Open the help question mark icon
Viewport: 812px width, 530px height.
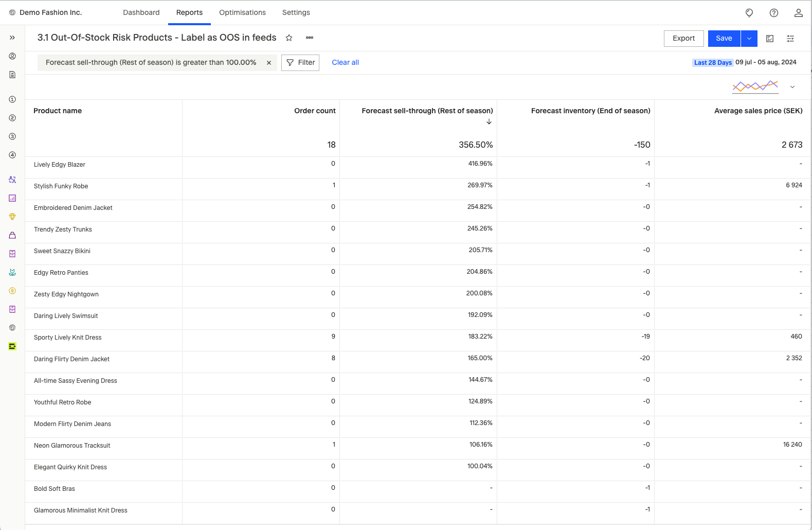tap(774, 13)
